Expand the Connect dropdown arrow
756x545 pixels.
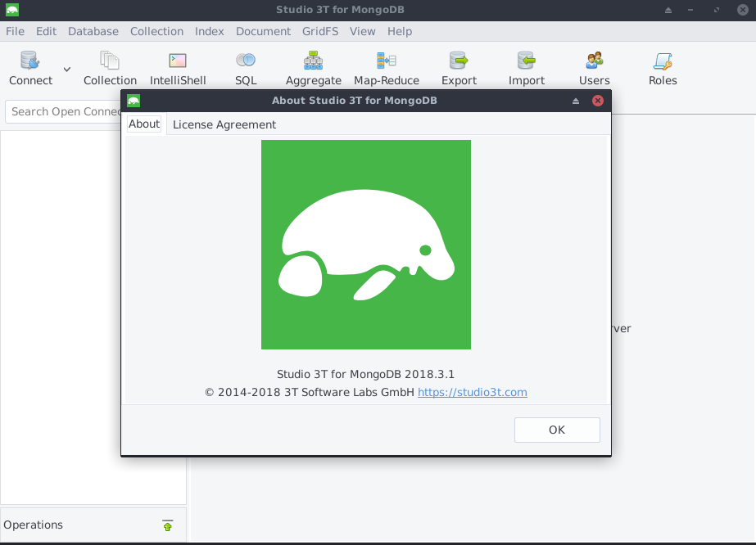67,69
